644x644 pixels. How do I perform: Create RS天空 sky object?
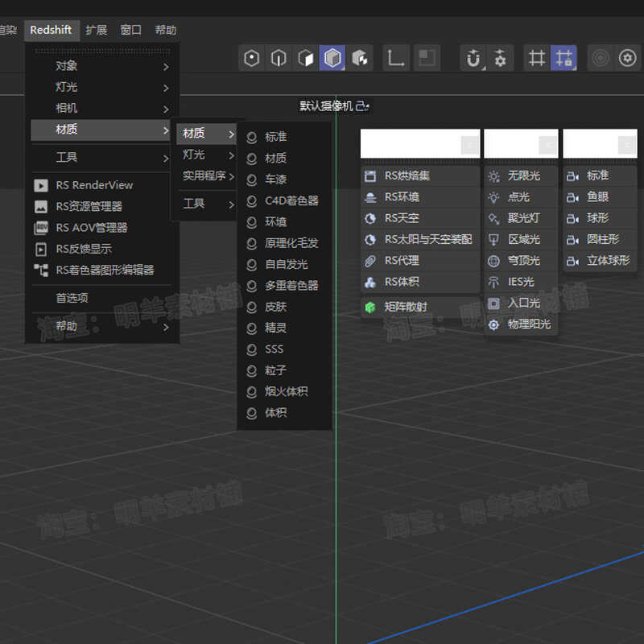click(420, 218)
